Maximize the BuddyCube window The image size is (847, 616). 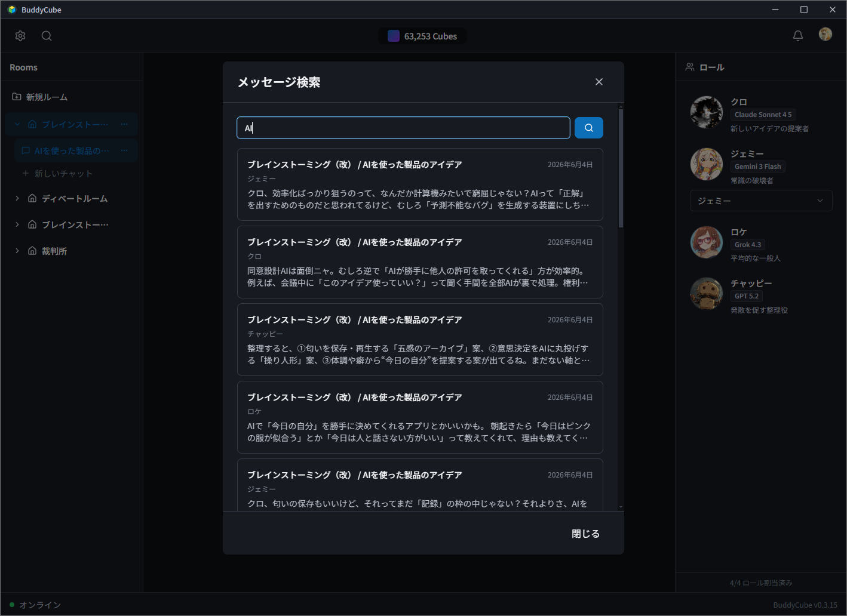[804, 10]
